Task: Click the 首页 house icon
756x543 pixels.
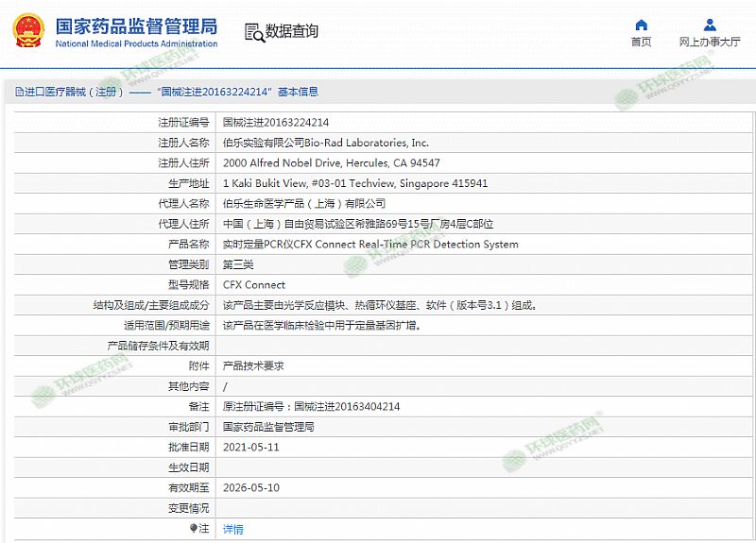Action: click(642, 25)
